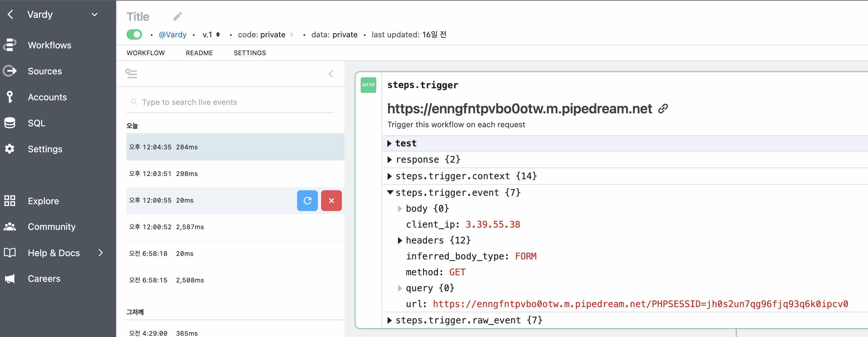Edit workflow title with pencil icon
The height and width of the screenshot is (337, 868).
click(x=177, y=16)
